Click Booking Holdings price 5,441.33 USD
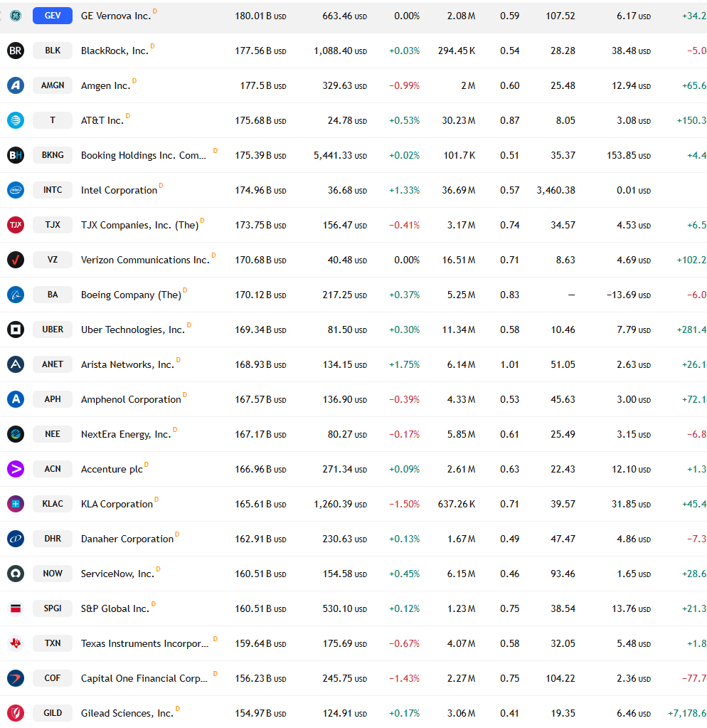 click(340, 156)
